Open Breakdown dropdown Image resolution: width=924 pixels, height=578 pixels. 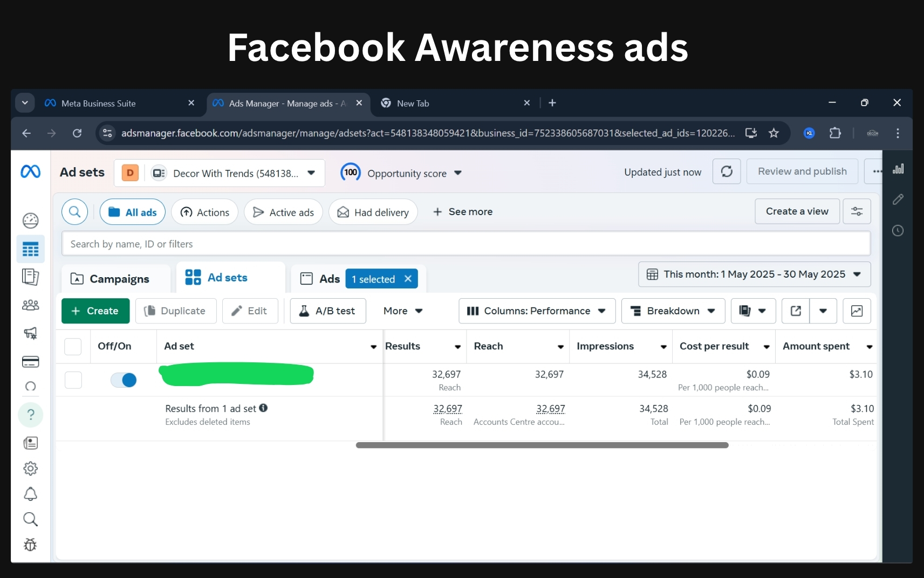coord(673,311)
